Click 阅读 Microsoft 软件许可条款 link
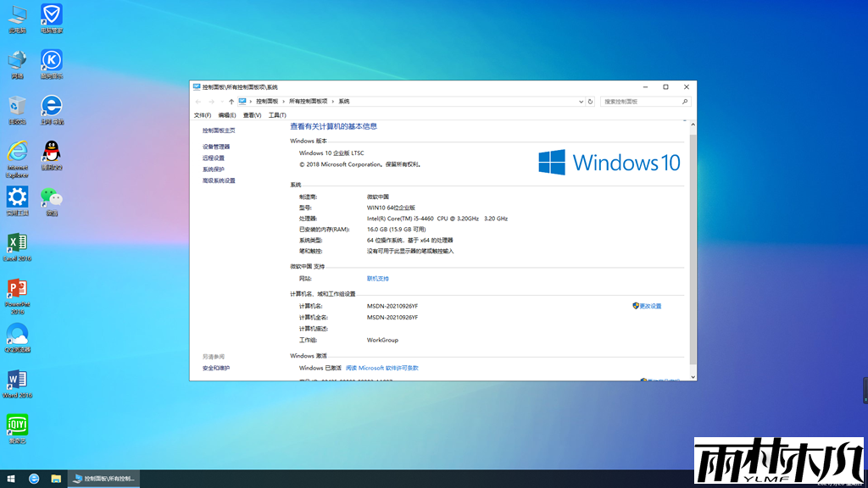This screenshot has width=868, height=488. point(382,368)
